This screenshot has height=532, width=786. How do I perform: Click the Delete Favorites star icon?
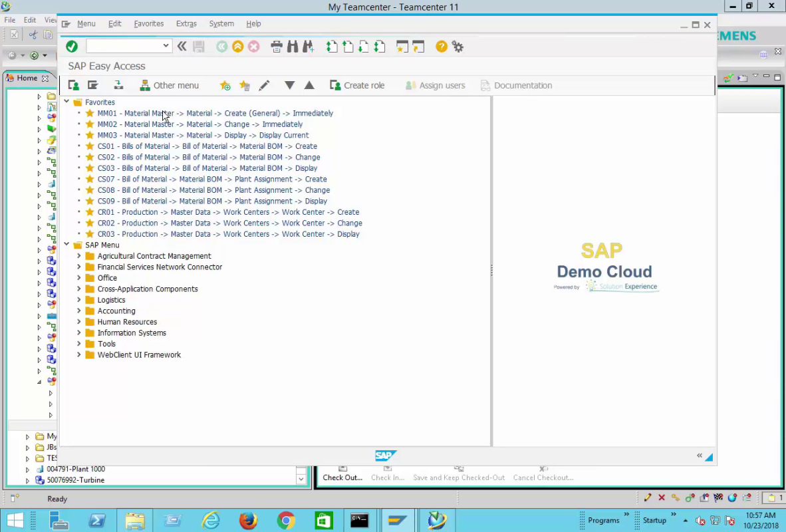245,85
